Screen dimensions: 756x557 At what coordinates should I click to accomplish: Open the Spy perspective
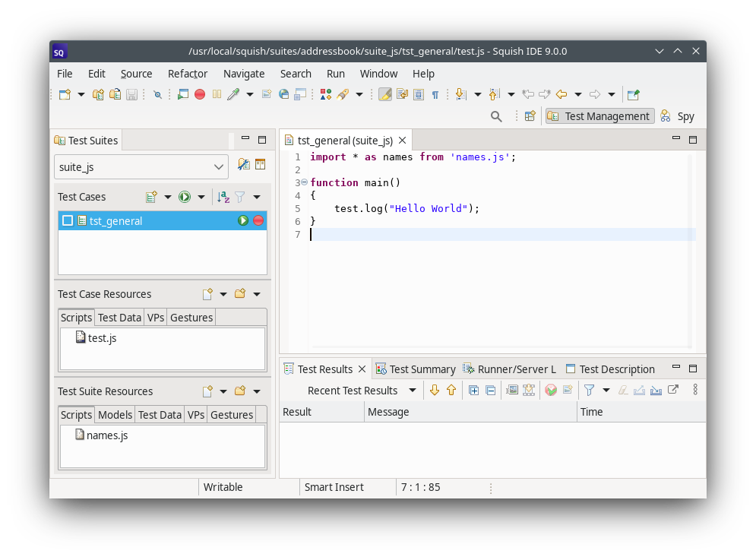click(x=678, y=116)
